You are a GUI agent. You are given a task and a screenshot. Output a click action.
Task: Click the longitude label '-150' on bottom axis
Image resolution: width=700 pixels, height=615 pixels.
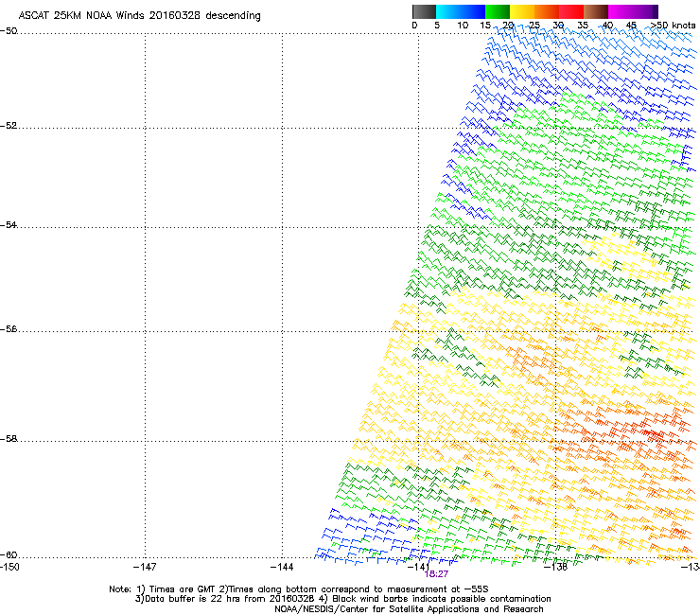[x=9, y=567]
